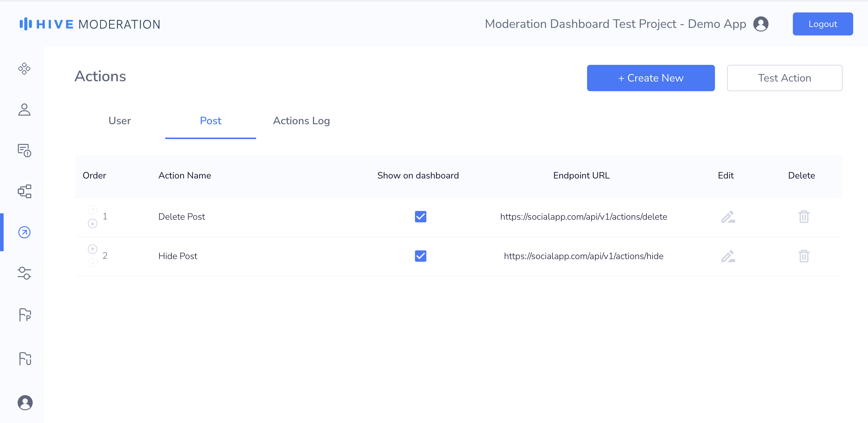
Task: Click the Test Action button
Action: pos(784,78)
